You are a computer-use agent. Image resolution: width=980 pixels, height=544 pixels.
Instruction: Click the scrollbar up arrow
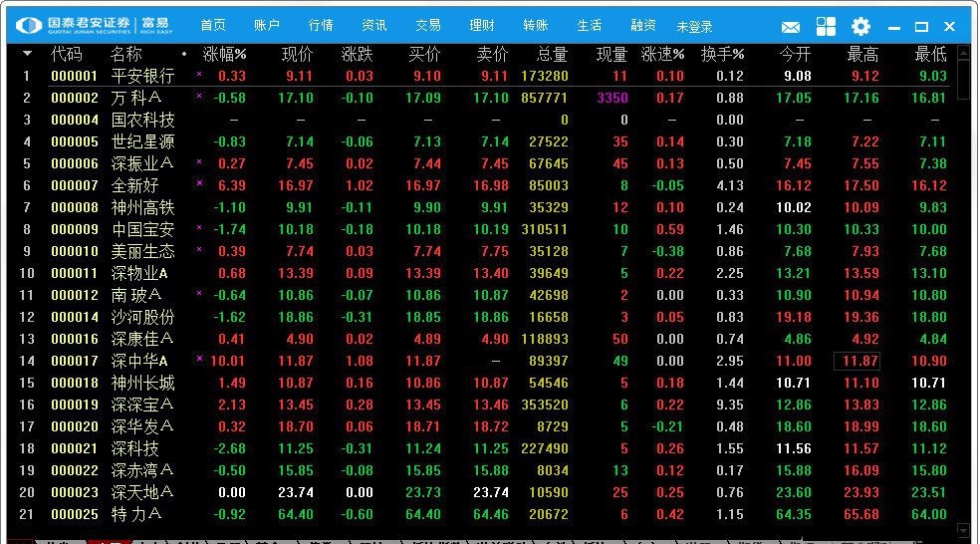click(x=963, y=53)
